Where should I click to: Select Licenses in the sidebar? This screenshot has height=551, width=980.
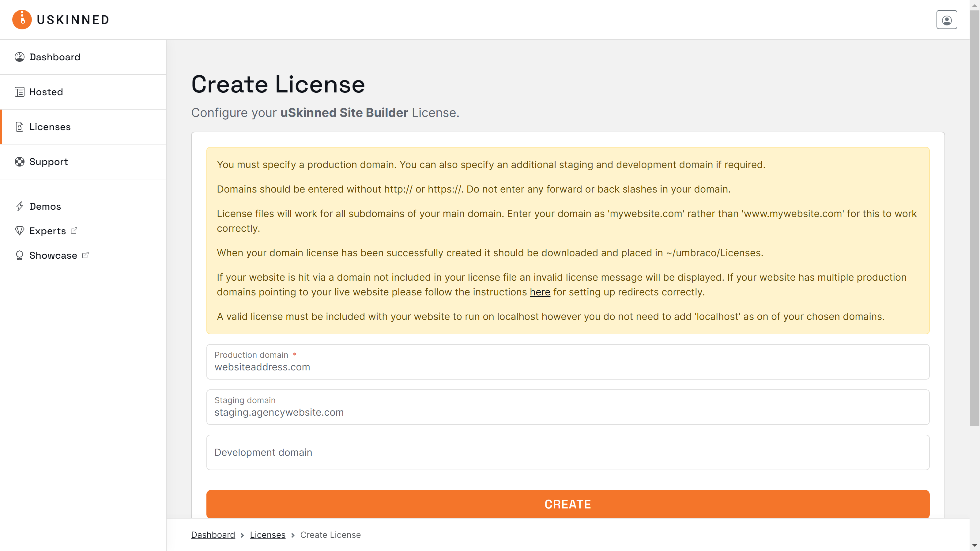[83, 127]
